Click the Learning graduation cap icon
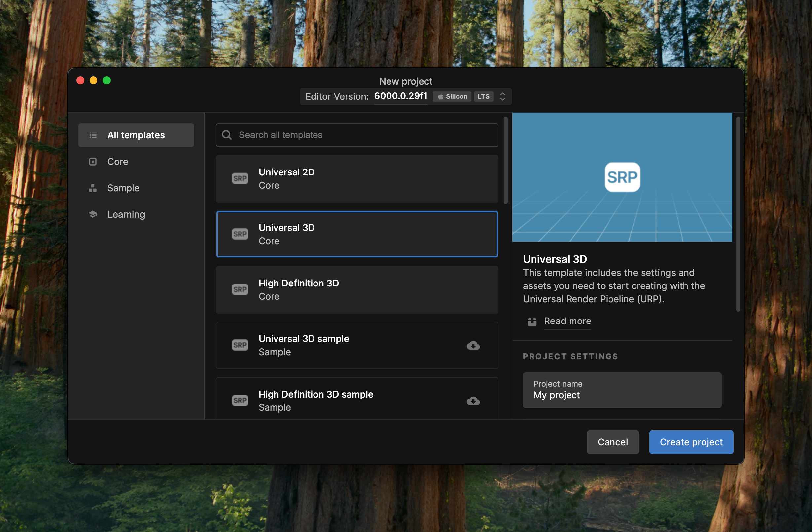812x532 pixels. [93, 214]
